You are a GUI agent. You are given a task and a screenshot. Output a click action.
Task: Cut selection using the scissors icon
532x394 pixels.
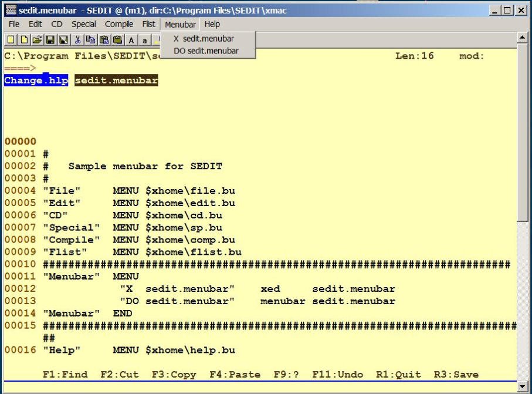tap(77, 40)
